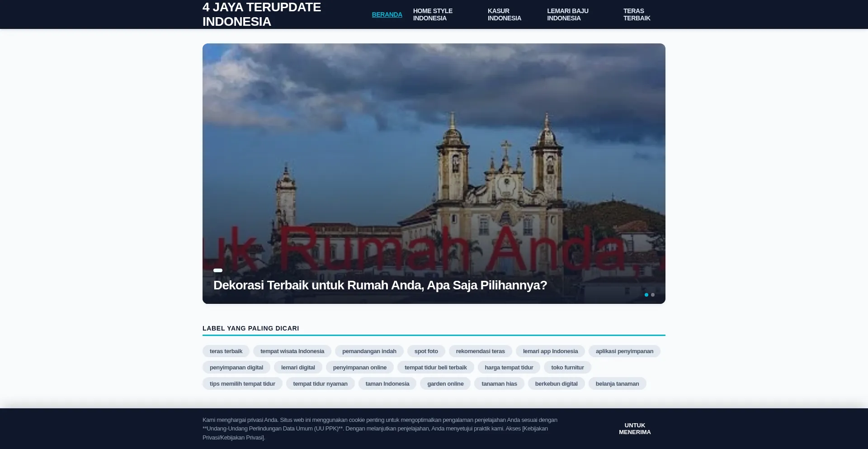Open the Dekorasi Terbaik untuk Rumah Anda headline

[x=380, y=285]
